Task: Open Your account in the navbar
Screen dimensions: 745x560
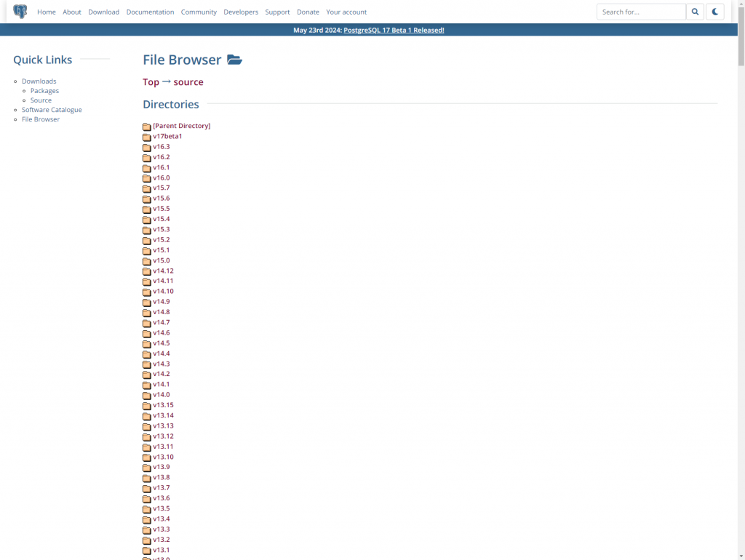Action: click(346, 12)
